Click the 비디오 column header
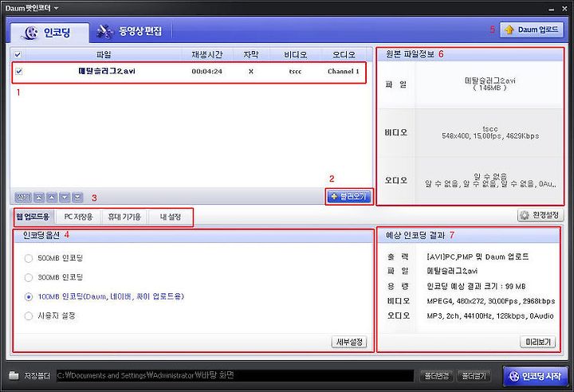Screen dimensions: 574x392 (x=296, y=54)
